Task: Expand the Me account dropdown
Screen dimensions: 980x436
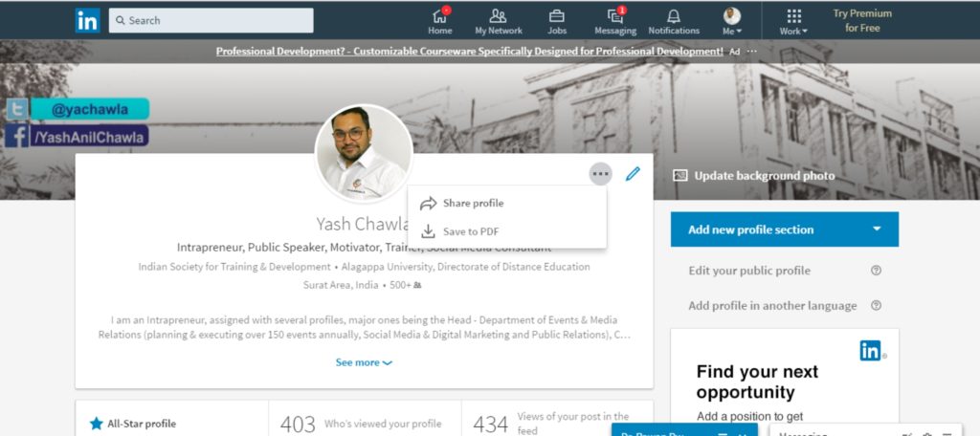Action: tap(732, 21)
